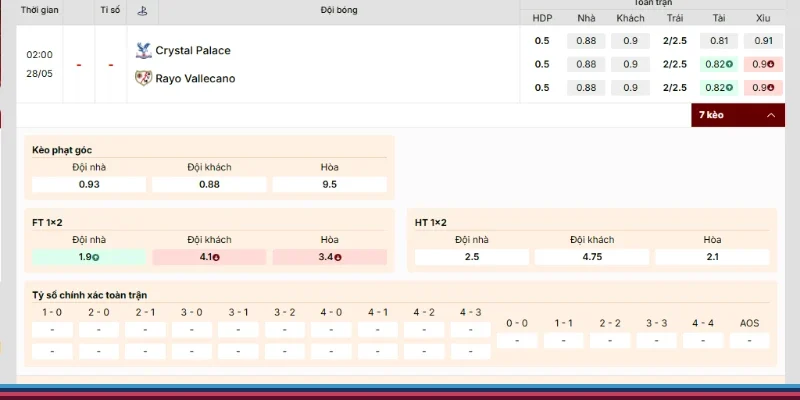Select the exact score 0 - 0 cell
This screenshot has height=400, width=800.
tap(517, 340)
